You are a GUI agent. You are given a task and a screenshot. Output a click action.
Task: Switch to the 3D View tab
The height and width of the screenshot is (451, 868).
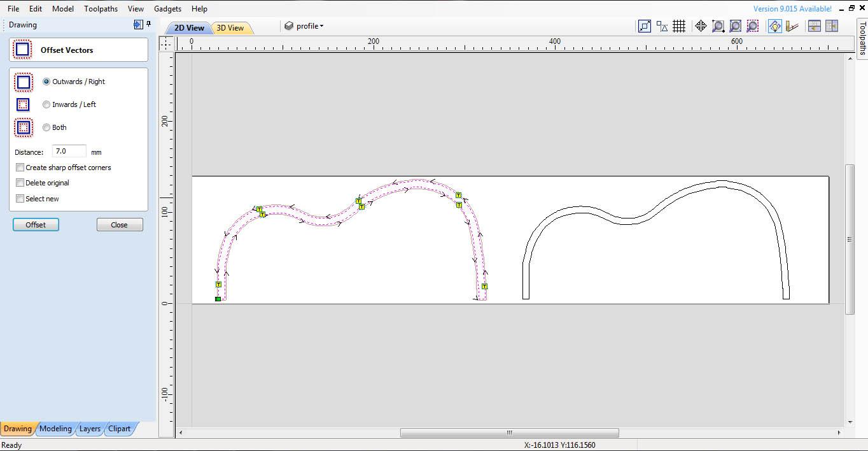[230, 28]
